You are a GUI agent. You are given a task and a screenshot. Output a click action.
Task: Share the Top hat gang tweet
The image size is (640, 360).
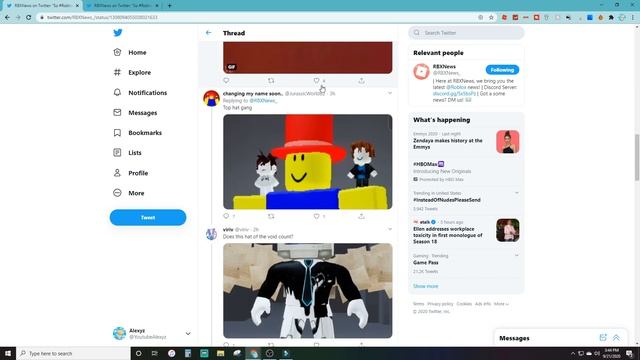pyautogui.click(x=361, y=216)
